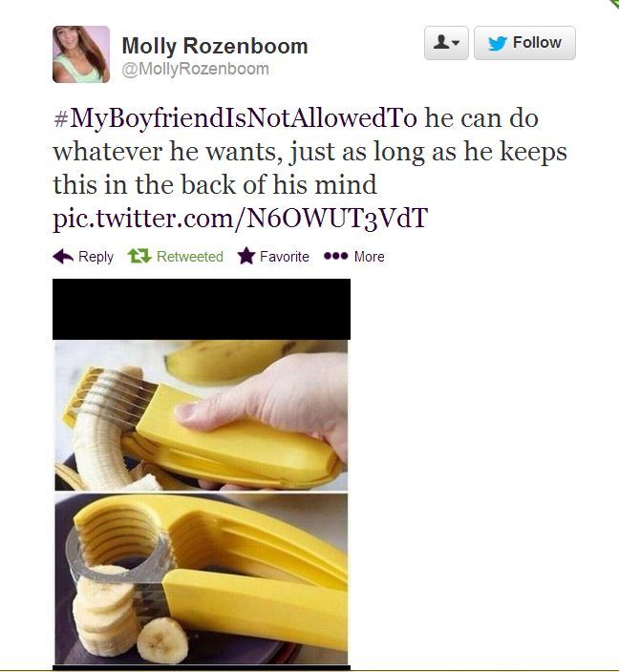Click the green Retweeted arrows icon
The image size is (619, 672).
[x=139, y=256]
